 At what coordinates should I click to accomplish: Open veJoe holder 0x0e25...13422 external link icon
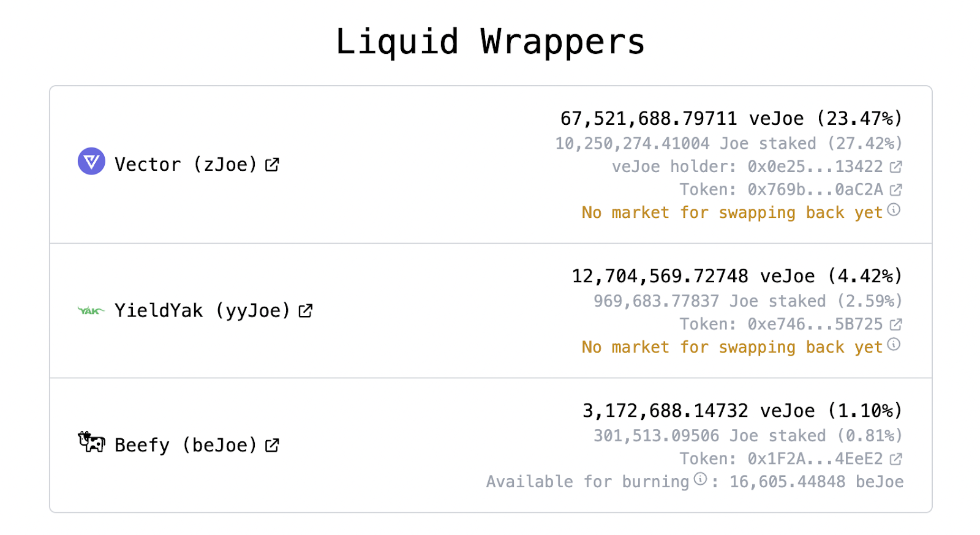(896, 166)
